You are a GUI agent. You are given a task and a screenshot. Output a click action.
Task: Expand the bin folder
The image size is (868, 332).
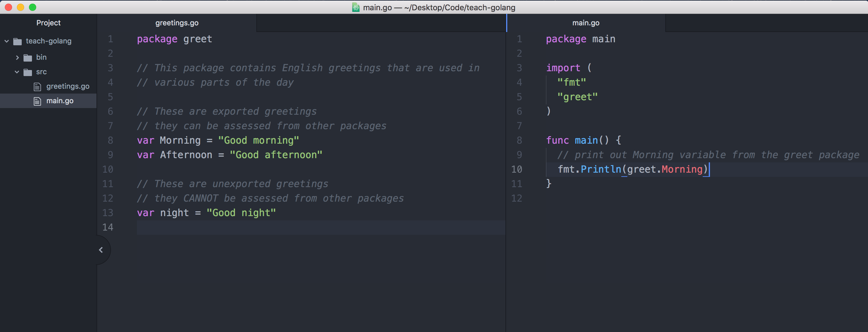point(17,57)
